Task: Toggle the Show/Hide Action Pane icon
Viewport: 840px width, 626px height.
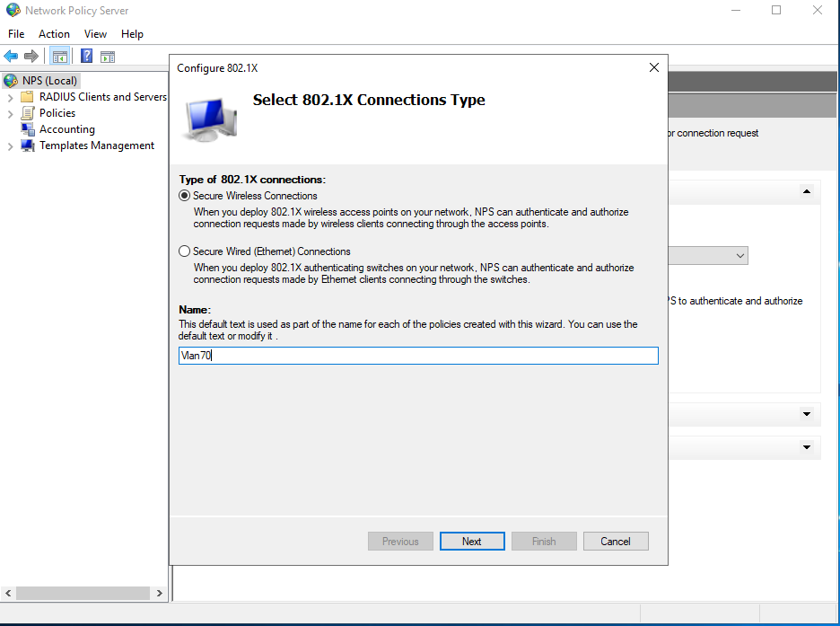Action: click(108, 57)
